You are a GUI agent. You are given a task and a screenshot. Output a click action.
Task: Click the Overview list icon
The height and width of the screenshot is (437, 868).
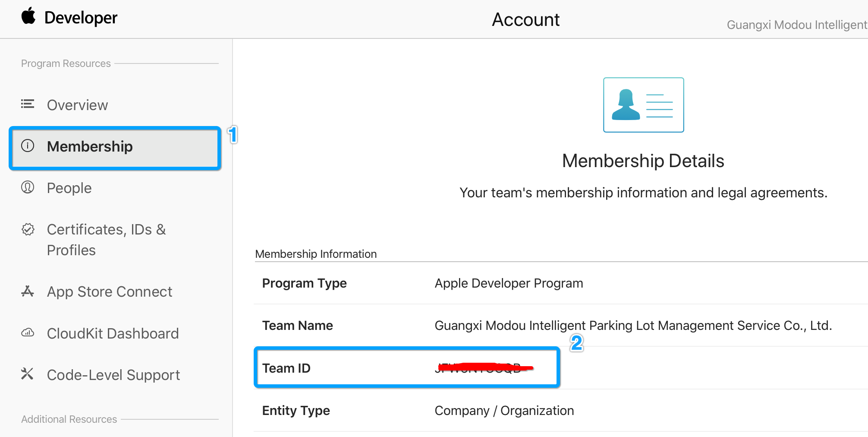coord(28,104)
